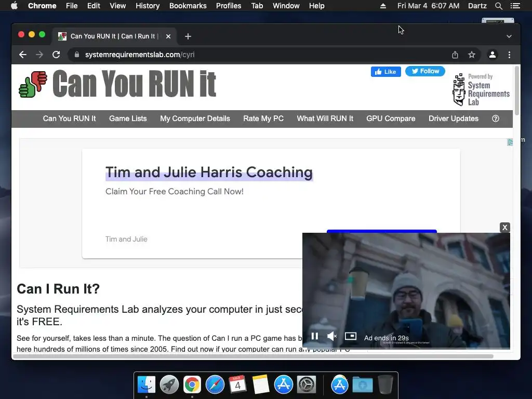Open What Will RUN It page

pyautogui.click(x=325, y=118)
